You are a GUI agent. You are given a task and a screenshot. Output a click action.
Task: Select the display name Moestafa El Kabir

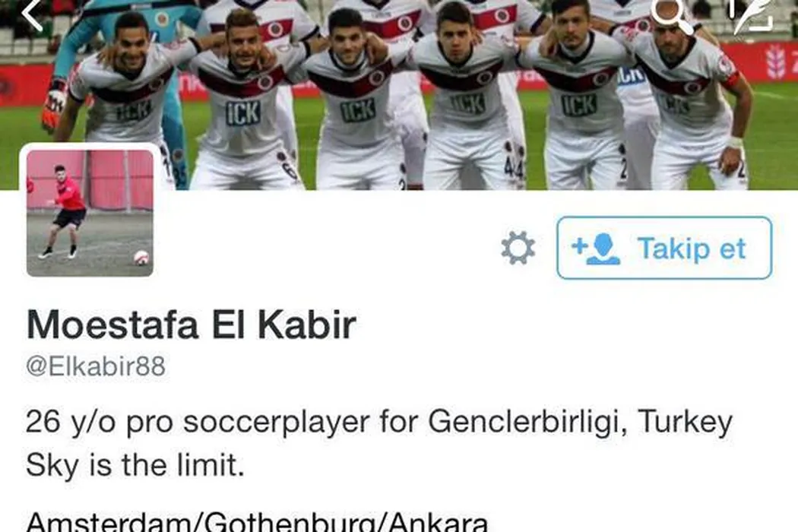(191, 325)
